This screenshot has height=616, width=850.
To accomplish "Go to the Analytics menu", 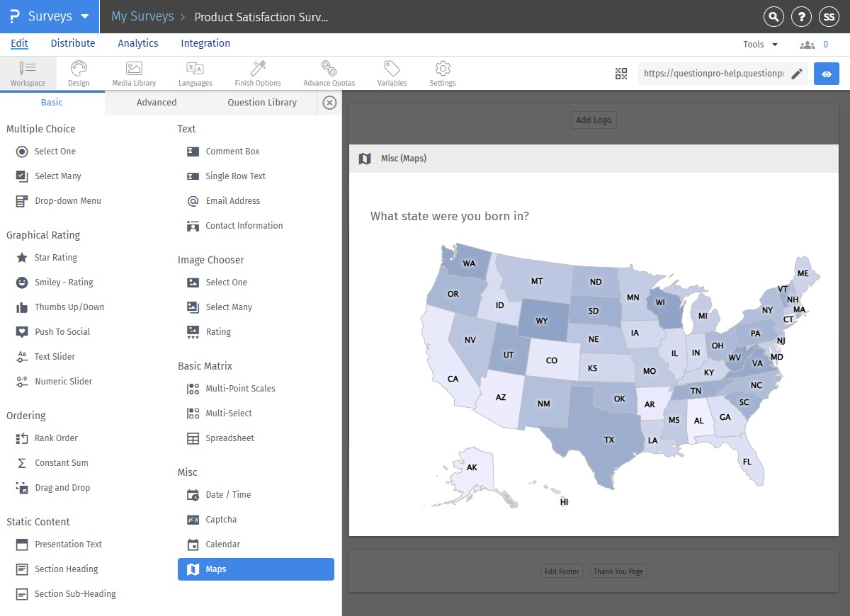I will point(138,43).
